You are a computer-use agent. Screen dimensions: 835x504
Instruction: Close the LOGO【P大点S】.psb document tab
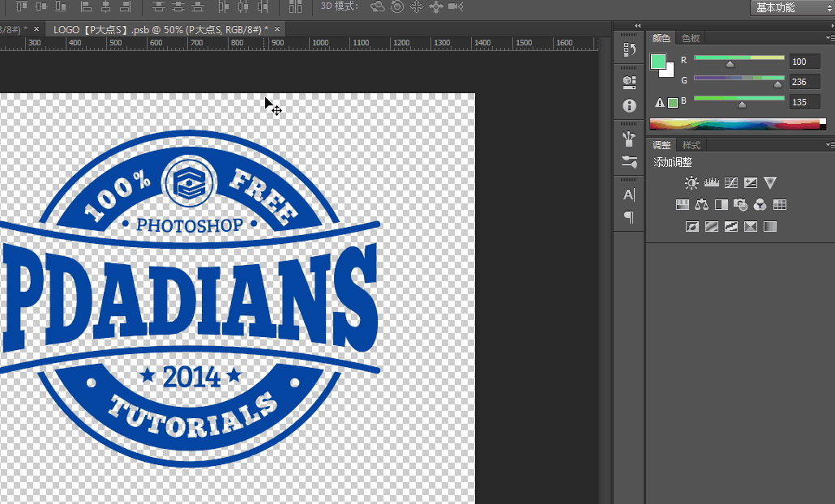(277, 29)
